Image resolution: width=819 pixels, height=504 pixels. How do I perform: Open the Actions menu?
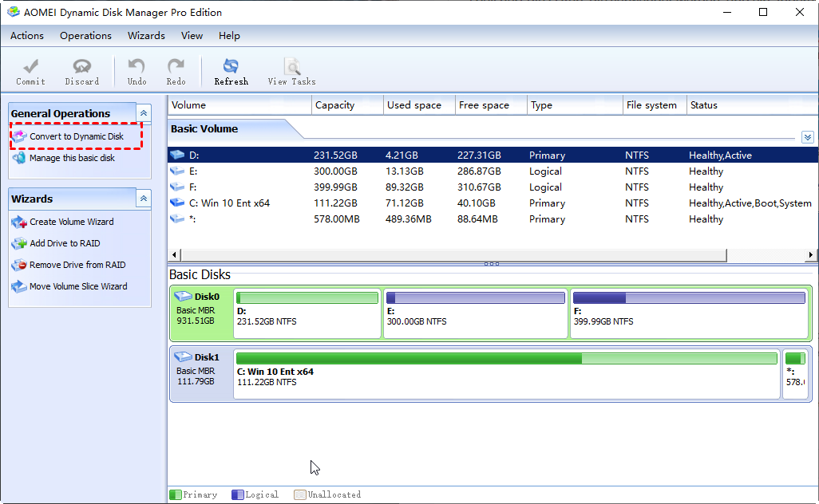pos(27,35)
